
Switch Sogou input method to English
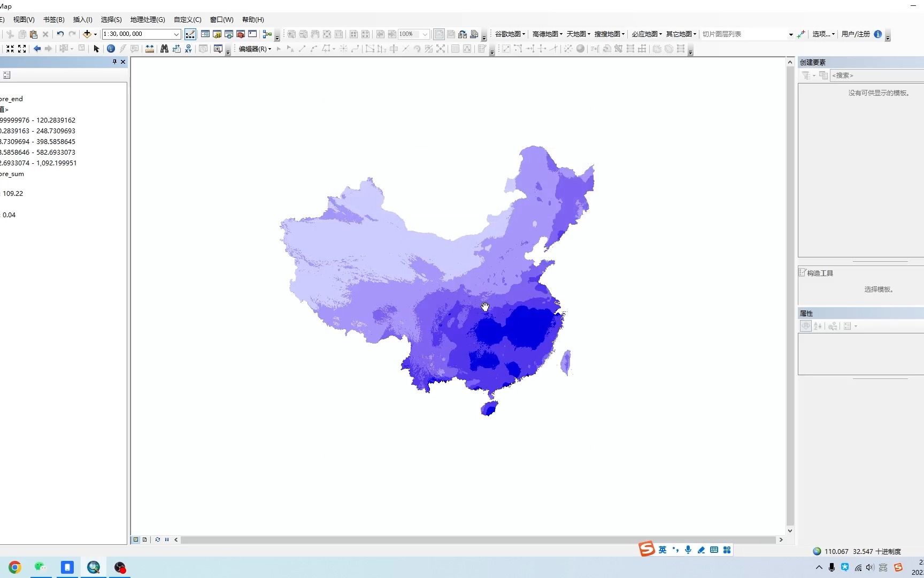pyautogui.click(x=661, y=549)
